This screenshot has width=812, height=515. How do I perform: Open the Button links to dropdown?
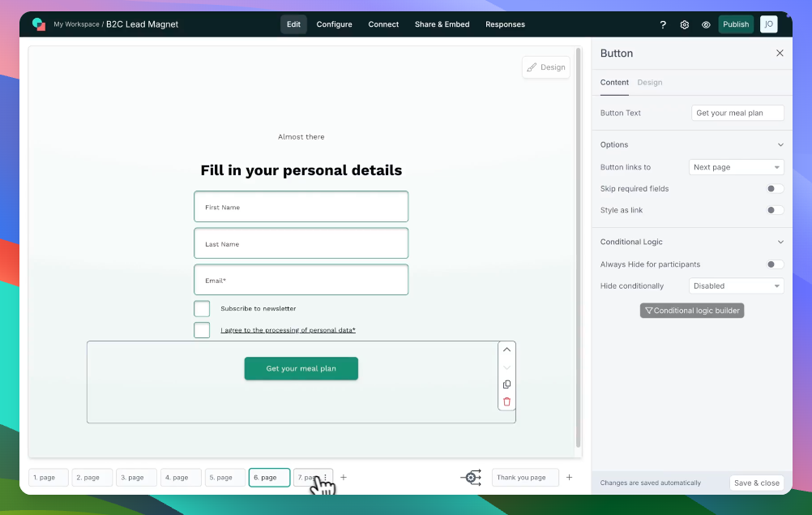point(736,167)
